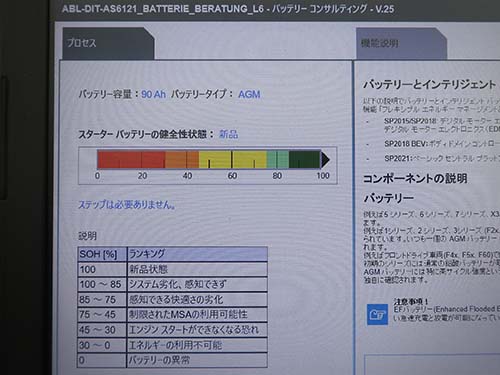Click the red segment of health gauge
The image size is (500, 375).
[131, 160]
